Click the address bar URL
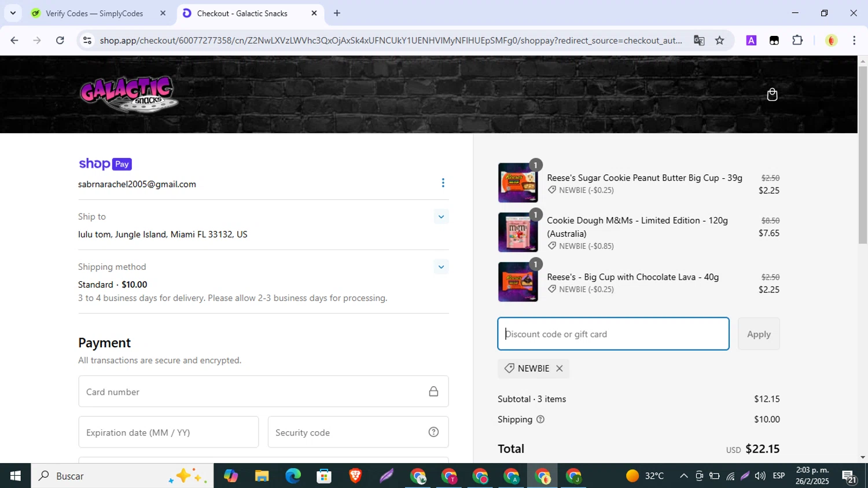 tap(391, 41)
